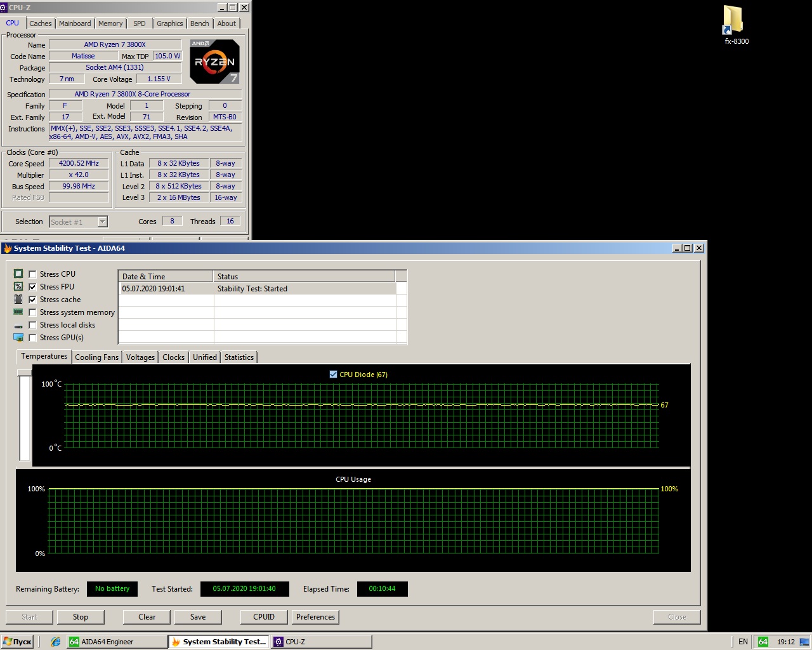Click the Max TDP value 105.0 W
The width and height of the screenshot is (812, 650).
click(x=167, y=56)
